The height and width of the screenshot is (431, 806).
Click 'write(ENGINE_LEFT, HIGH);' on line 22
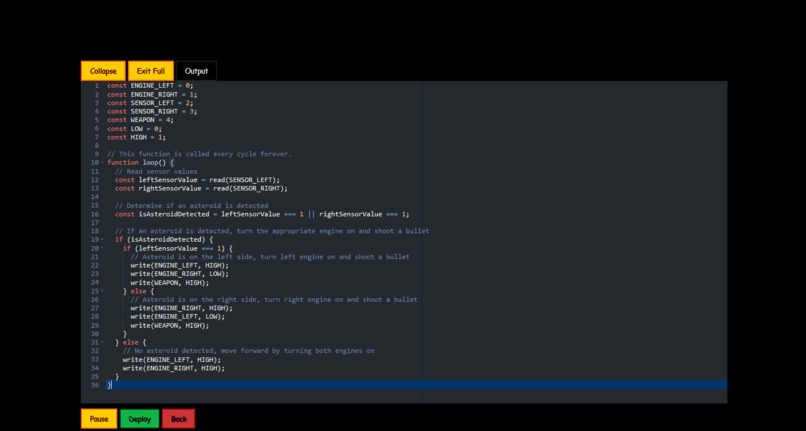[x=179, y=265]
